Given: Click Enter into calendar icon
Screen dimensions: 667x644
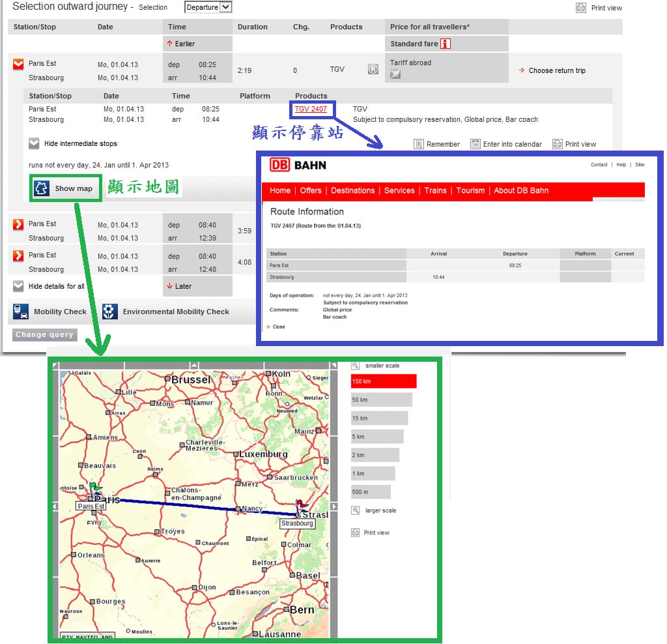Looking at the screenshot, I should tap(475, 144).
